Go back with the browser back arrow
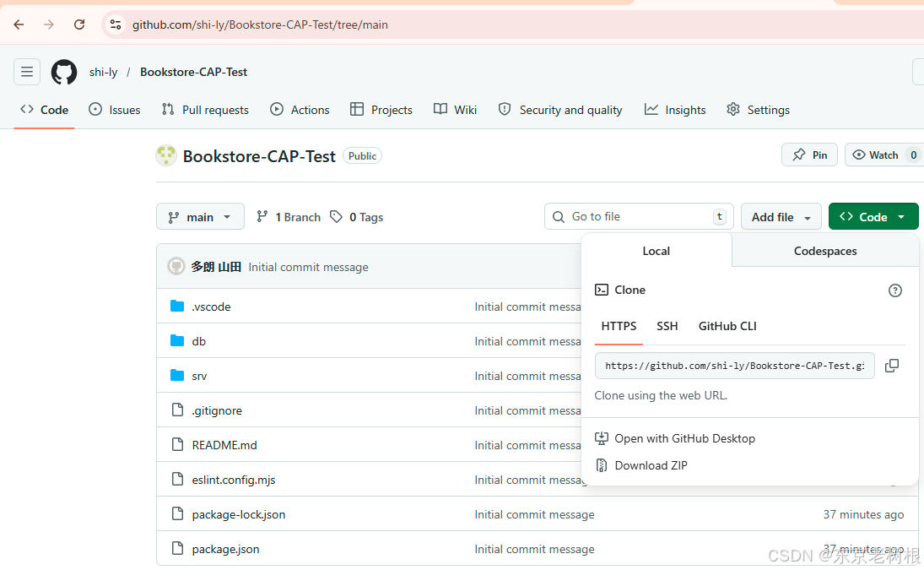The height and width of the screenshot is (570, 924). 19,24
